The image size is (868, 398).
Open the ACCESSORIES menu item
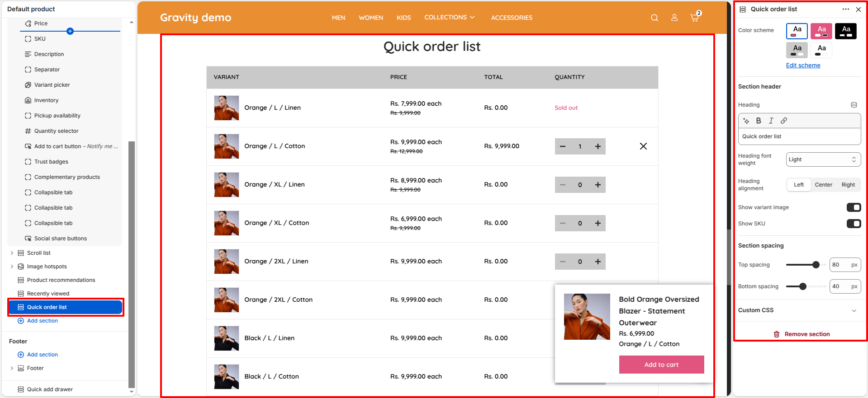tap(512, 18)
